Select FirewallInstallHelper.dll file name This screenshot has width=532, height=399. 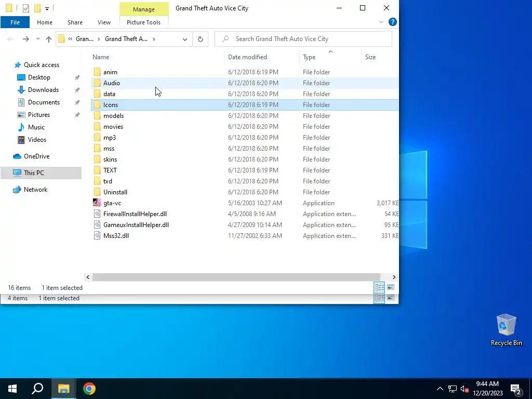pyautogui.click(x=135, y=214)
